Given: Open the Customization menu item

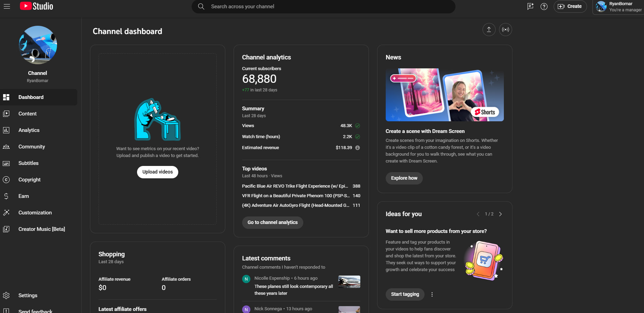Looking at the screenshot, I should coord(38,213).
